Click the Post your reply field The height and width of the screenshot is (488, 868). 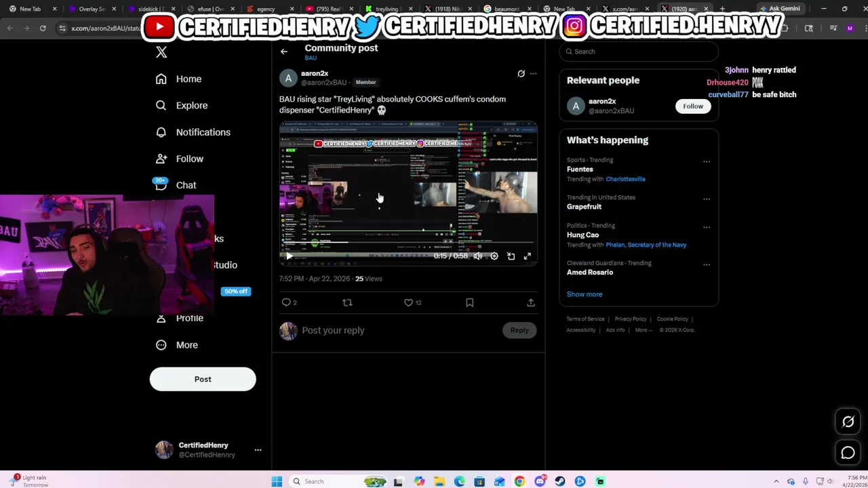(x=400, y=330)
